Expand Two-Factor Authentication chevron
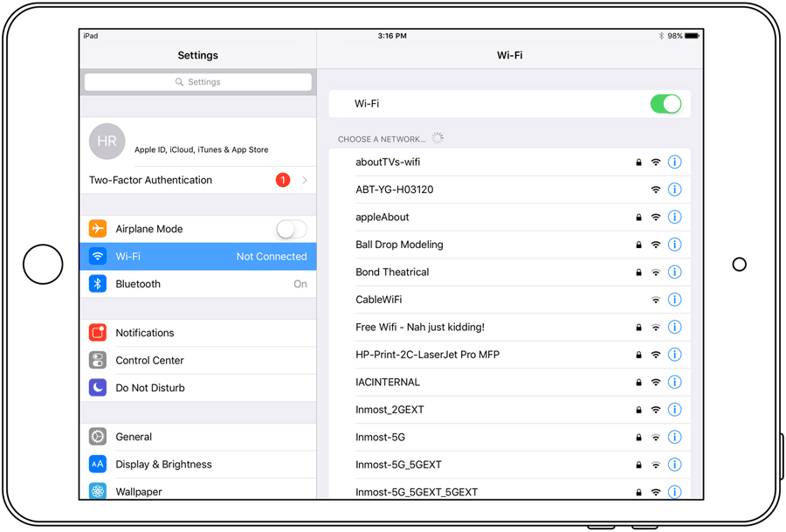This screenshot has height=532, width=786. tap(305, 181)
